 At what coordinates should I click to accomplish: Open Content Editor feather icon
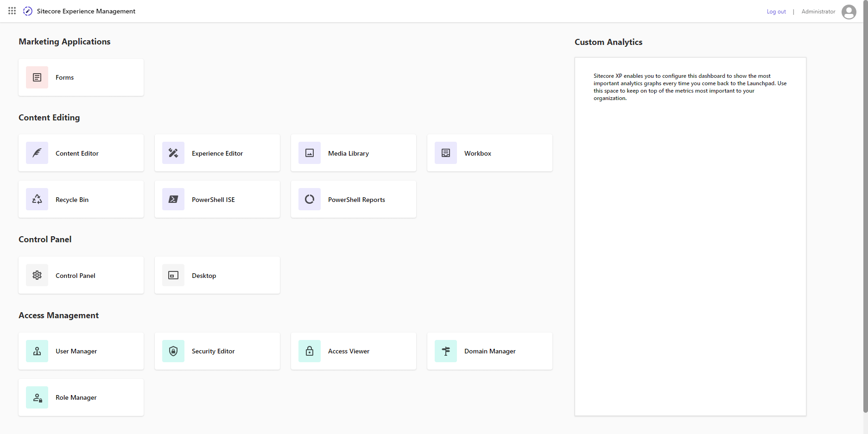37,153
